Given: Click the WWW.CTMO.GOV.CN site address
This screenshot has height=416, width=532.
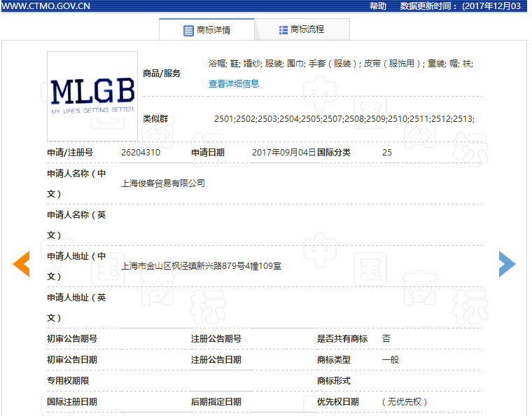Looking at the screenshot, I should coord(46,6).
